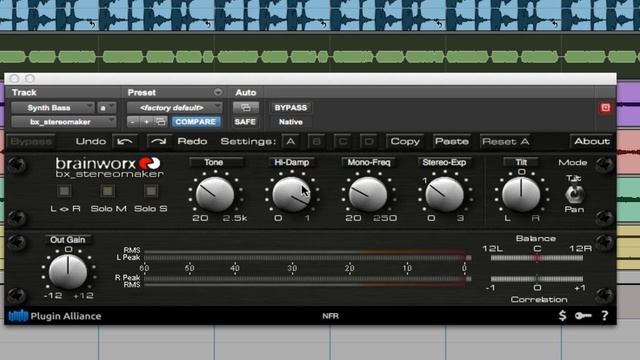Click the Stereo-Exp knob

pyautogui.click(x=444, y=194)
